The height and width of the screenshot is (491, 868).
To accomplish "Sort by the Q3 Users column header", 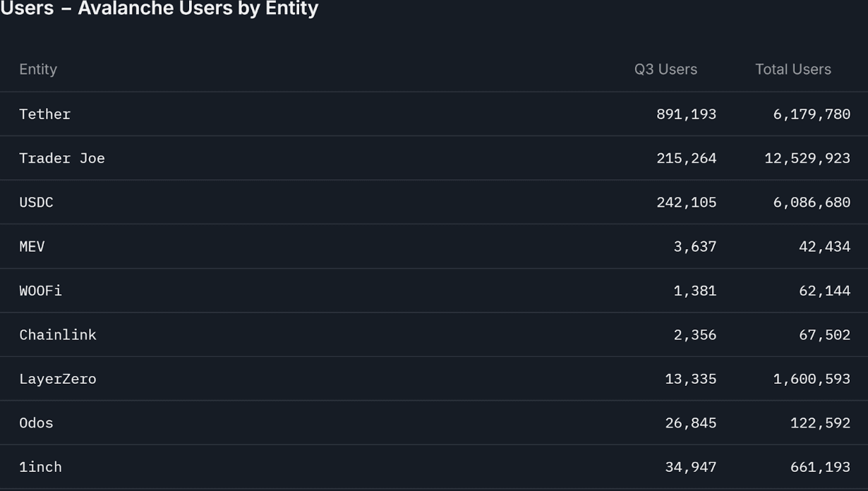I will click(665, 69).
